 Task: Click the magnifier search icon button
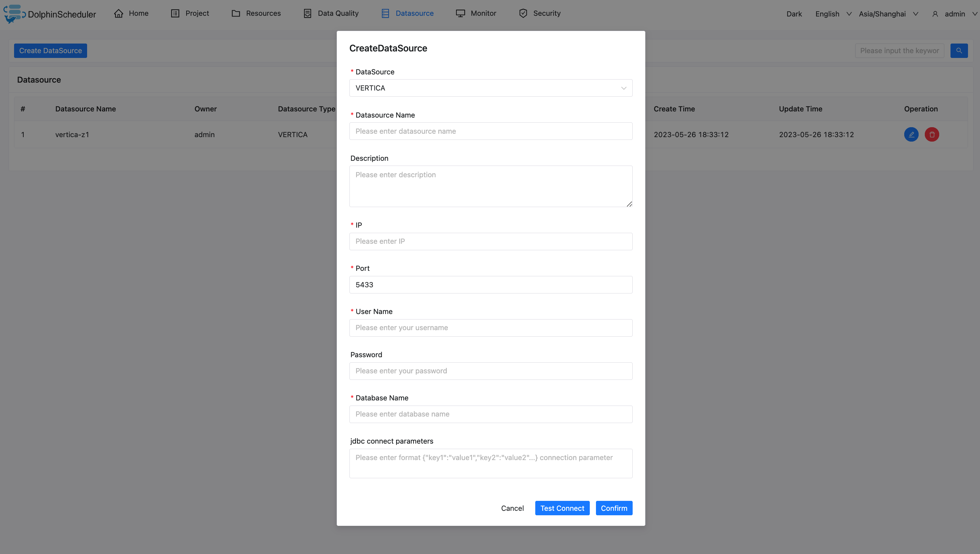pyautogui.click(x=959, y=51)
